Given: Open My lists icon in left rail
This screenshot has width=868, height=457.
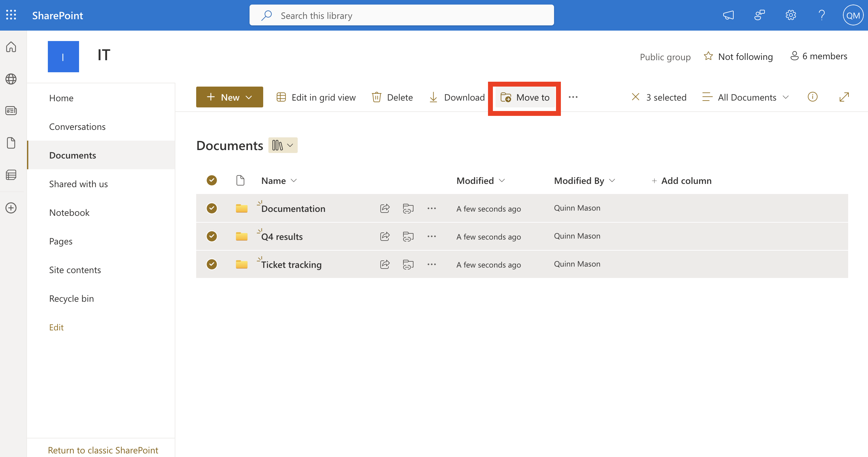Looking at the screenshot, I should (11, 174).
